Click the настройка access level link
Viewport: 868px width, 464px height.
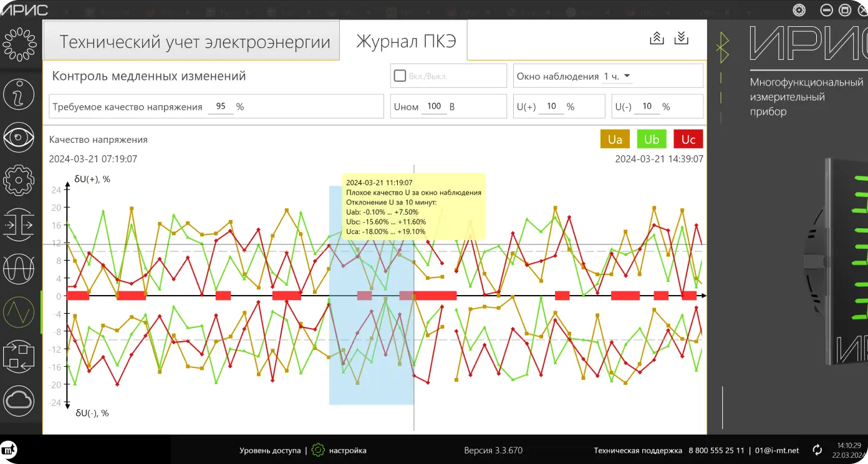pyautogui.click(x=347, y=450)
